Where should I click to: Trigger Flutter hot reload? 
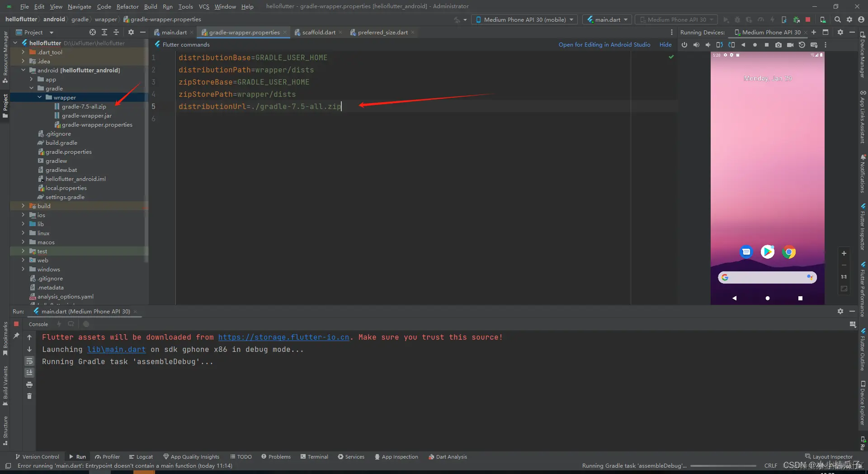click(772, 19)
